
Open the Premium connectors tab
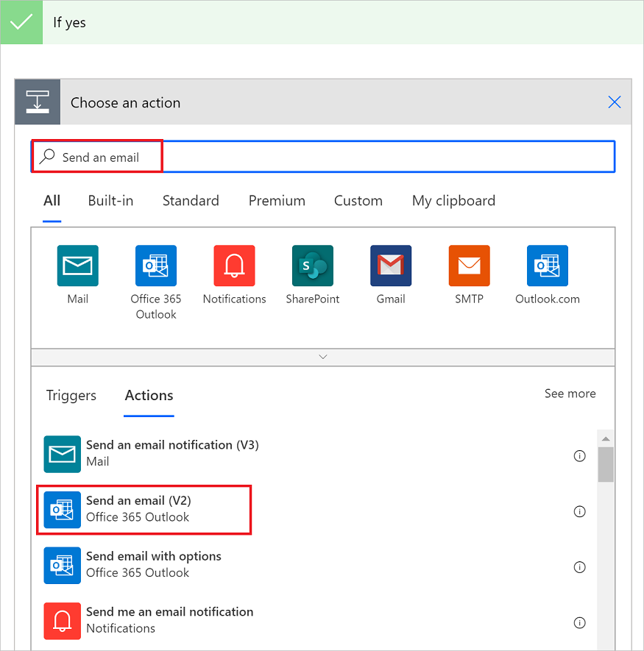pos(277,200)
